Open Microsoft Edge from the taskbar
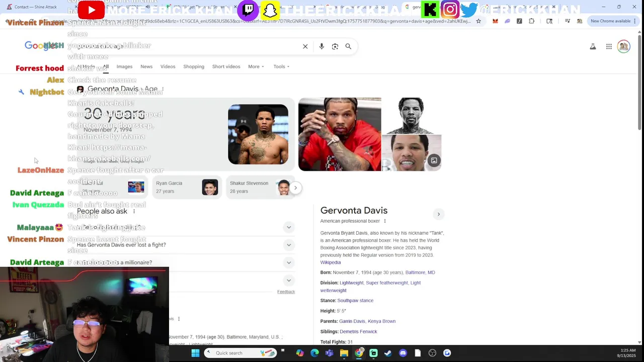The image size is (644, 362). tap(314, 353)
